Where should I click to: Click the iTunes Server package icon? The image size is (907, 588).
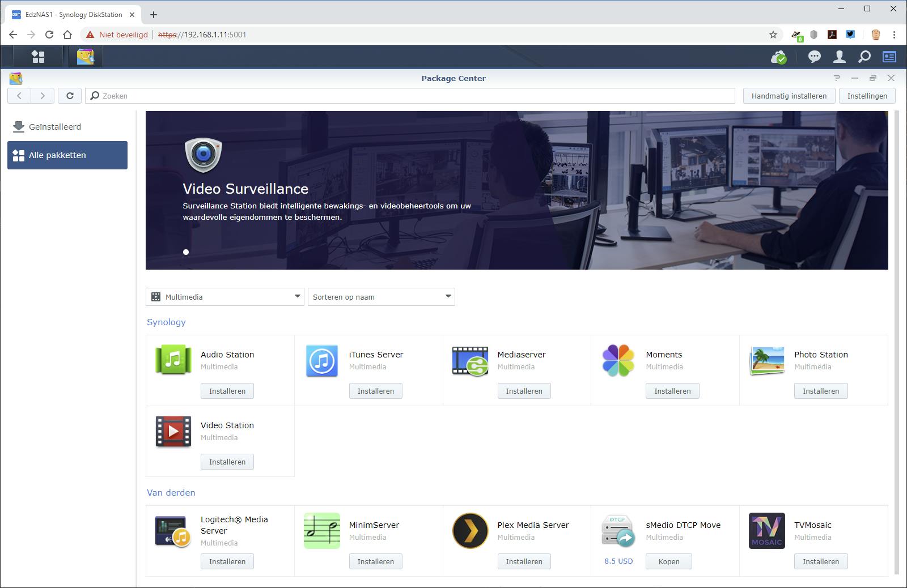pos(322,361)
